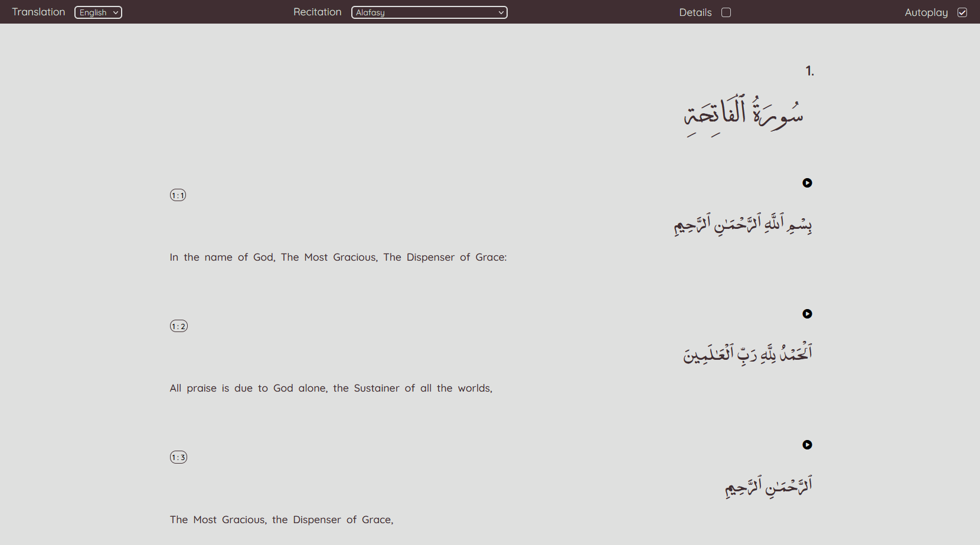Click the 1:3 verse number badge
This screenshot has width=980, height=545.
[x=179, y=457]
